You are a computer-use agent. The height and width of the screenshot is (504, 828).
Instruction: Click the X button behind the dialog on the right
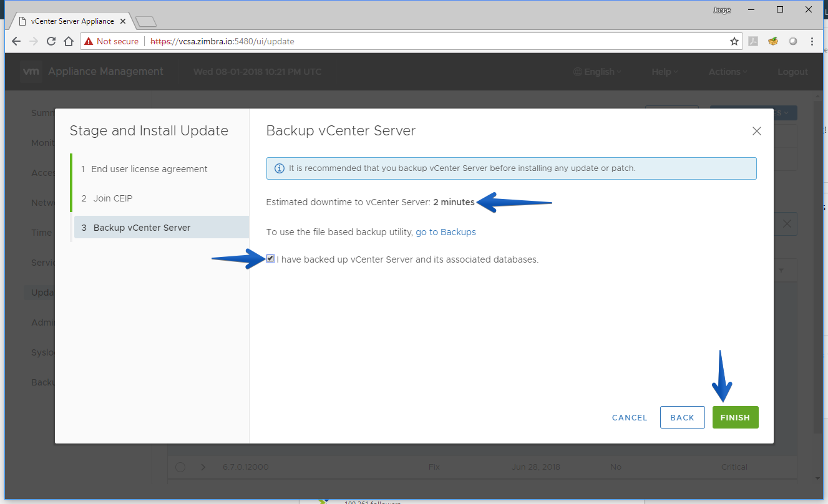click(787, 224)
